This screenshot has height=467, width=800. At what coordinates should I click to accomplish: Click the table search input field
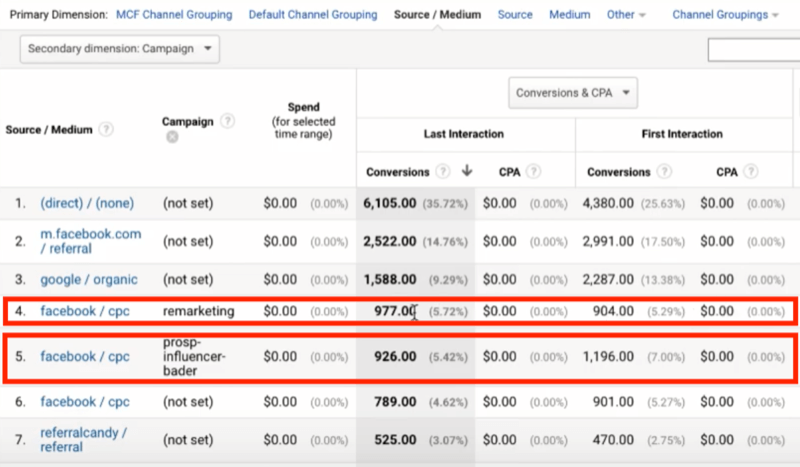(x=752, y=50)
